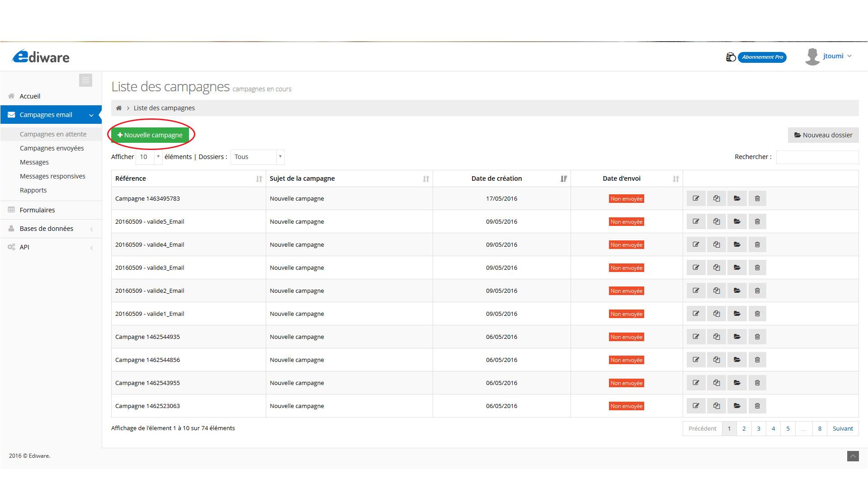Viewport: 868px width, 488px height.
Task: Delete the valide3_Email campaign
Action: coord(757,267)
